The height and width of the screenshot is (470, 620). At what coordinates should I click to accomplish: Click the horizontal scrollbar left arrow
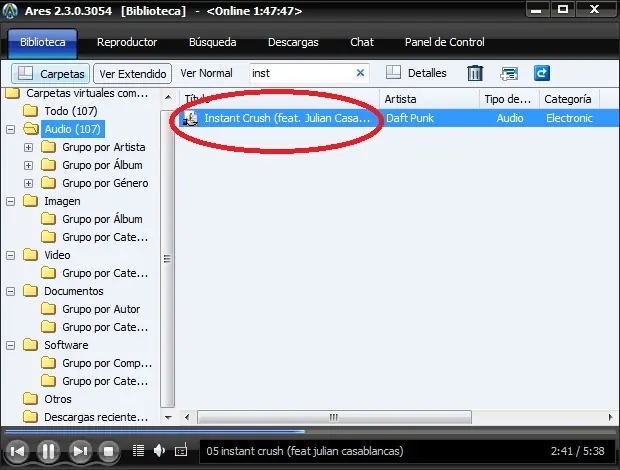[187, 417]
